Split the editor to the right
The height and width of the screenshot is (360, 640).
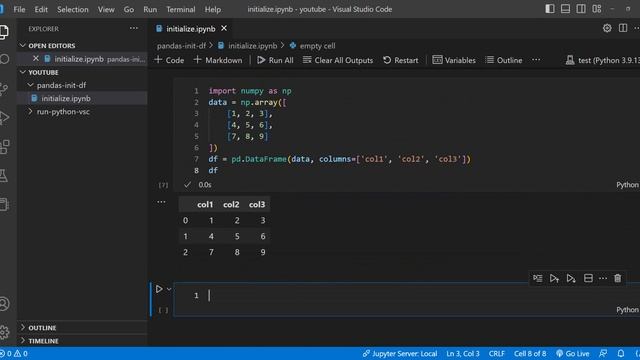point(623,28)
